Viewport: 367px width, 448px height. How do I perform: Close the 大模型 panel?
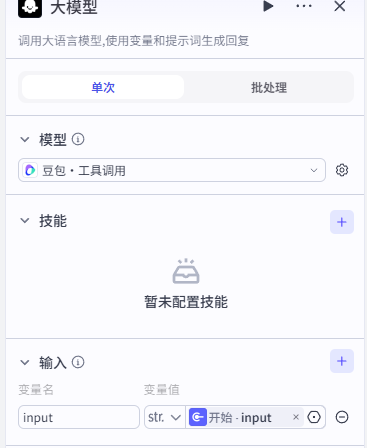[340, 6]
